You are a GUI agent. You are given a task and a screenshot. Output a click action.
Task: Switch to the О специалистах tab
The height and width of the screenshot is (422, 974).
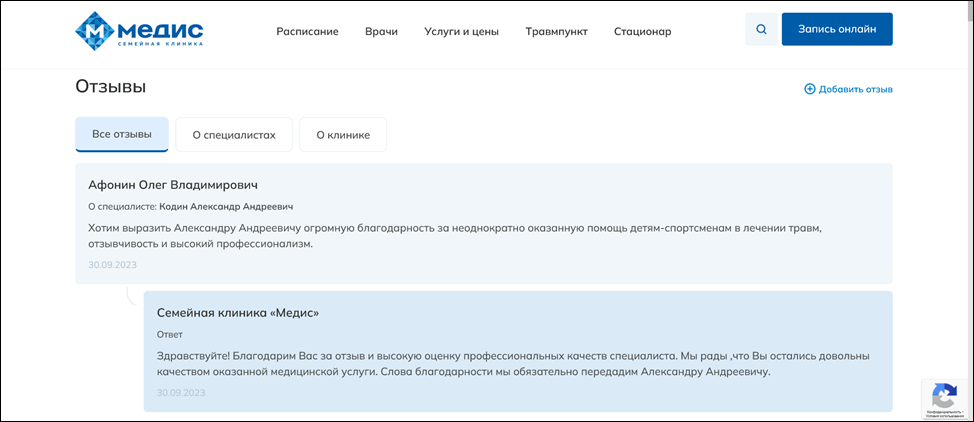tap(234, 135)
